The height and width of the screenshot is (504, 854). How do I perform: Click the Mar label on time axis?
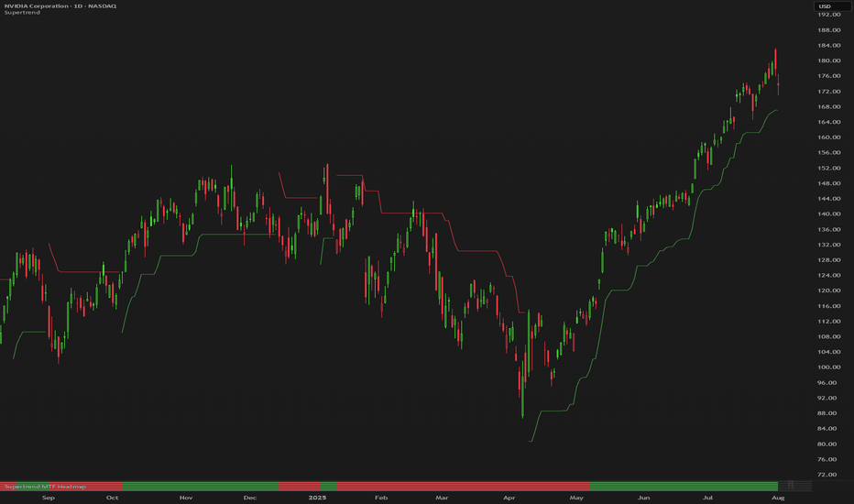(442, 498)
